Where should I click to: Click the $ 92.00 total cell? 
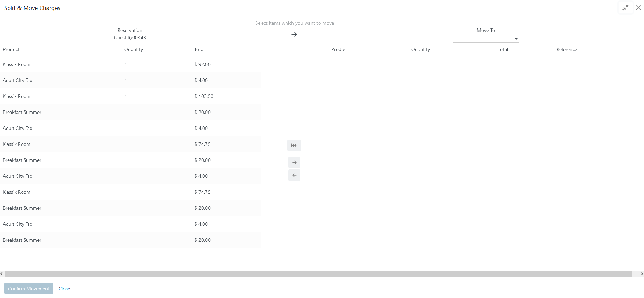[202, 64]
